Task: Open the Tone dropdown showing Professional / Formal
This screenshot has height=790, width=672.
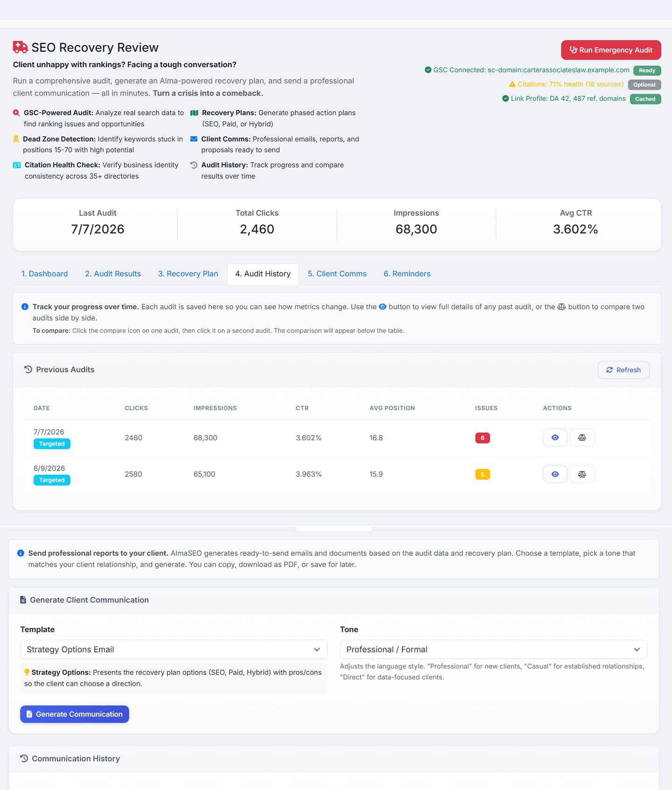Action: point(493,649)
